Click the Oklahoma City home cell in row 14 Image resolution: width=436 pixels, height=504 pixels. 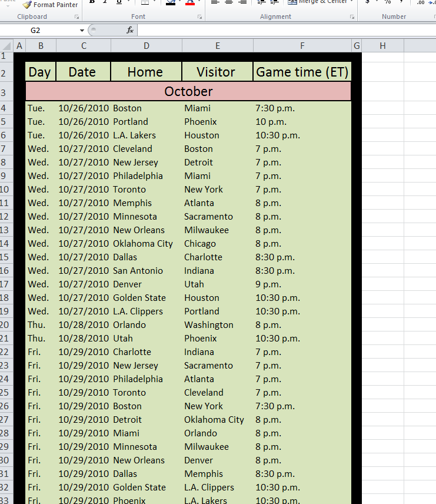(x=147, y=244)
